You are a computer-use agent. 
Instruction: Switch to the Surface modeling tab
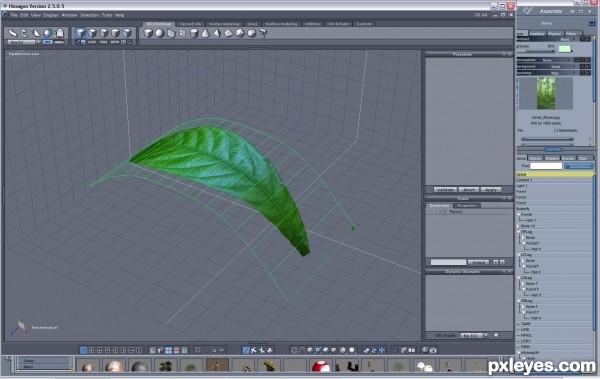point(281,24)
